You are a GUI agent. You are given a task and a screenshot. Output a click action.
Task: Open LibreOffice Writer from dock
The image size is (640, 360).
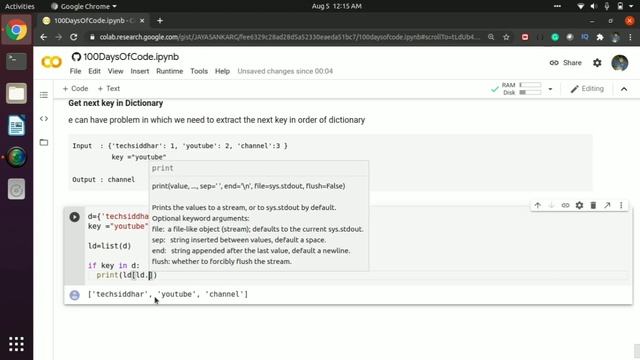[x=16, y=125]
